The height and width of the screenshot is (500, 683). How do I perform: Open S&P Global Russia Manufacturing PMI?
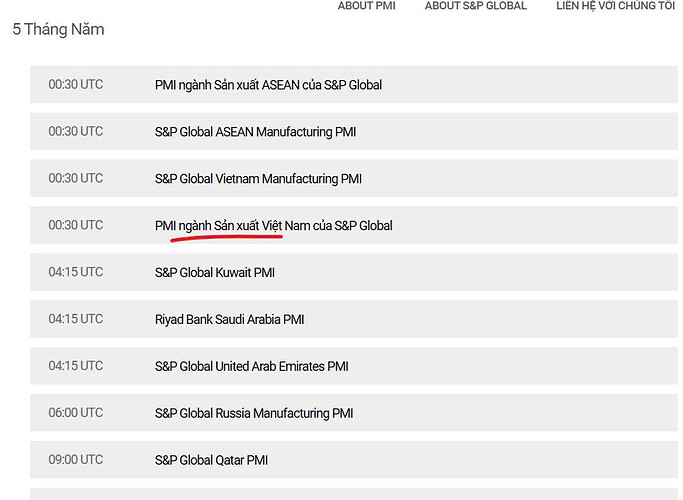pos(253,413)
